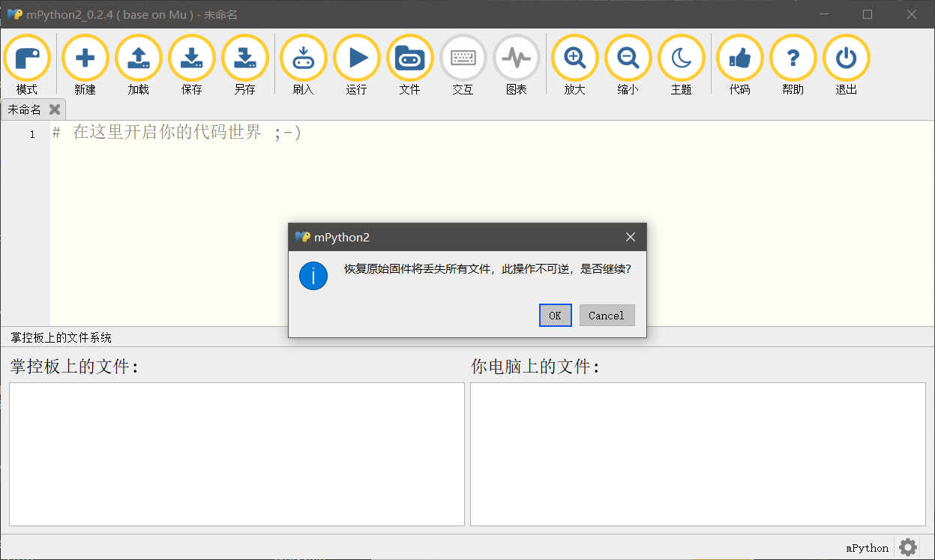
Task: Open the 模式 mode selector
Action: (x=27, y=65)
